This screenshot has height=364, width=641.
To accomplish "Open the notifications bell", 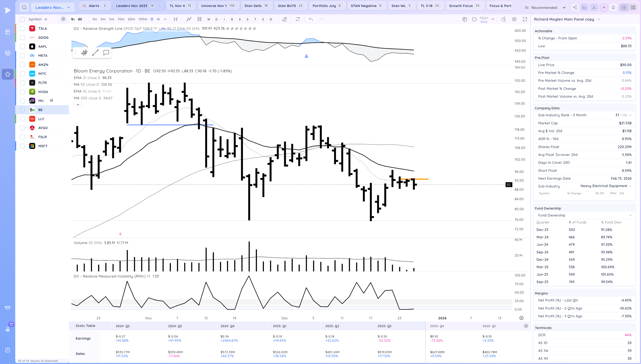I will pos(613,8).
